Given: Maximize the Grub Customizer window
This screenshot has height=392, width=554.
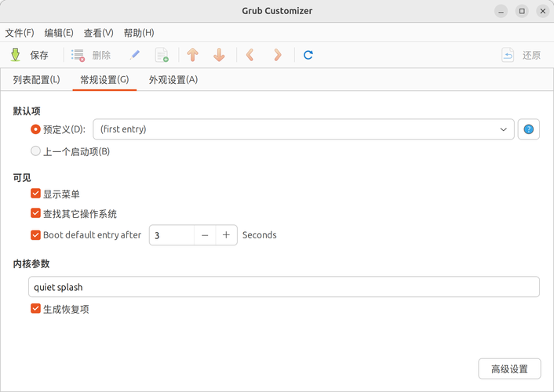Looking at the screenshot, I should pos(522,11).
